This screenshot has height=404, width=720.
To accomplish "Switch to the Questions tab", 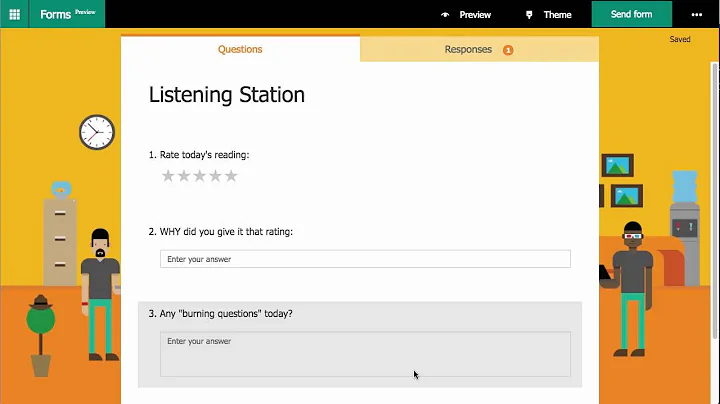I will point(240,49).
